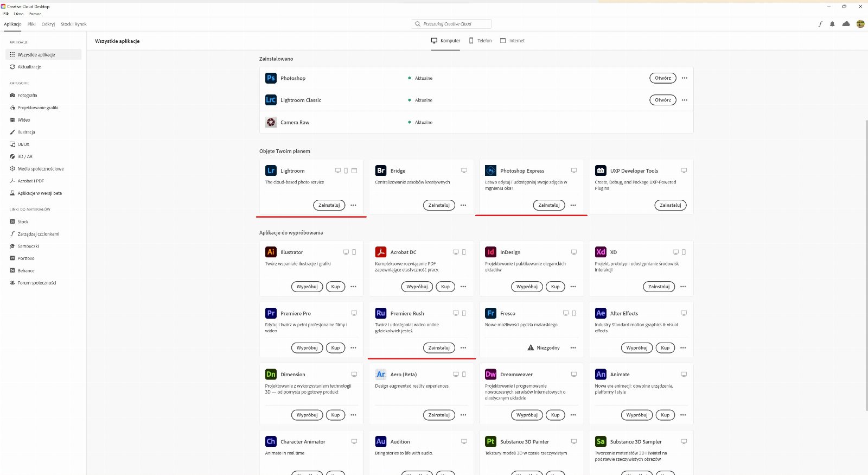
Task: Select the Wideo category
Action: pyautogui.click(x=43, y=120)
